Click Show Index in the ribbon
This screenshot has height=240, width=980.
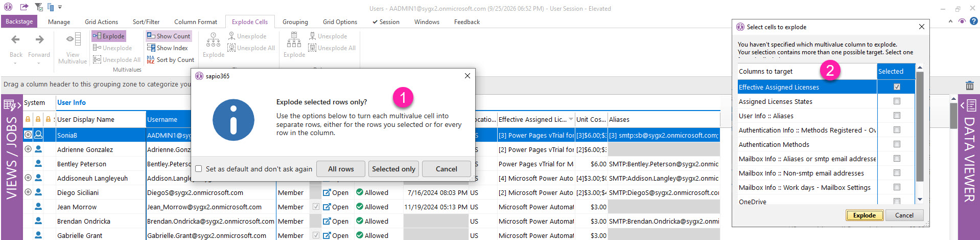coord(168,48)
